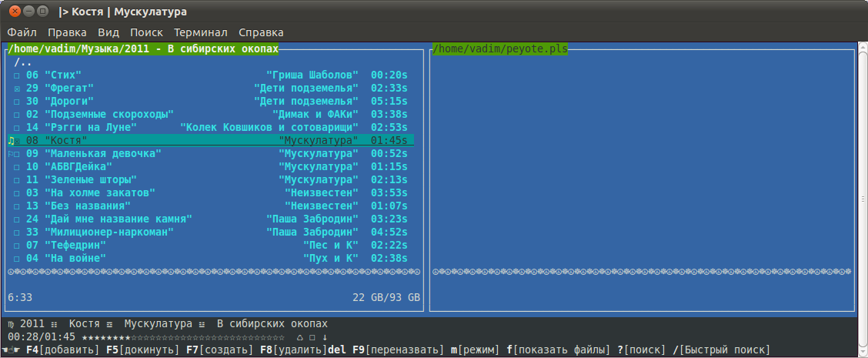This screenshot has height=358, width=868.
Task: Click the triangle icon after the progress bar
Action: click(x=299, y=337)
